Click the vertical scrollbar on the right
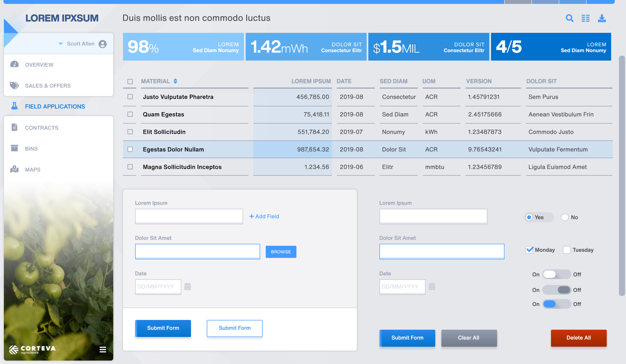The height and width of the screenshot is (364, 626). pos(622,176)
